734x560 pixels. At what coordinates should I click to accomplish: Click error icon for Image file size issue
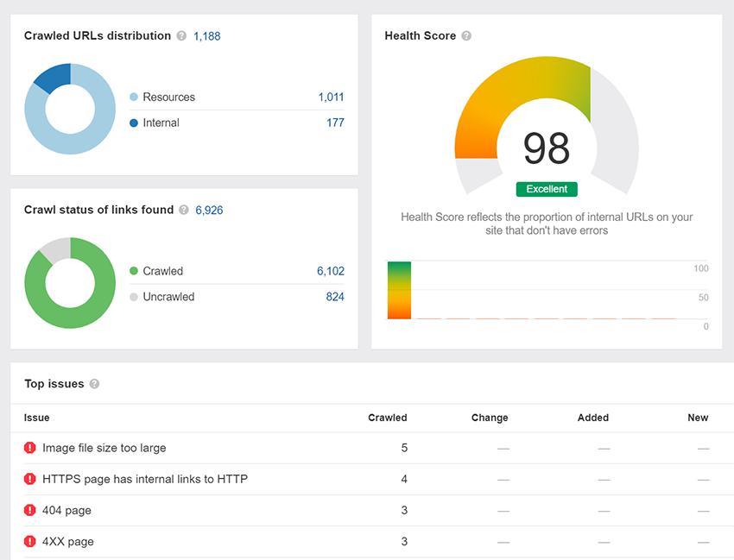[30, 448]
